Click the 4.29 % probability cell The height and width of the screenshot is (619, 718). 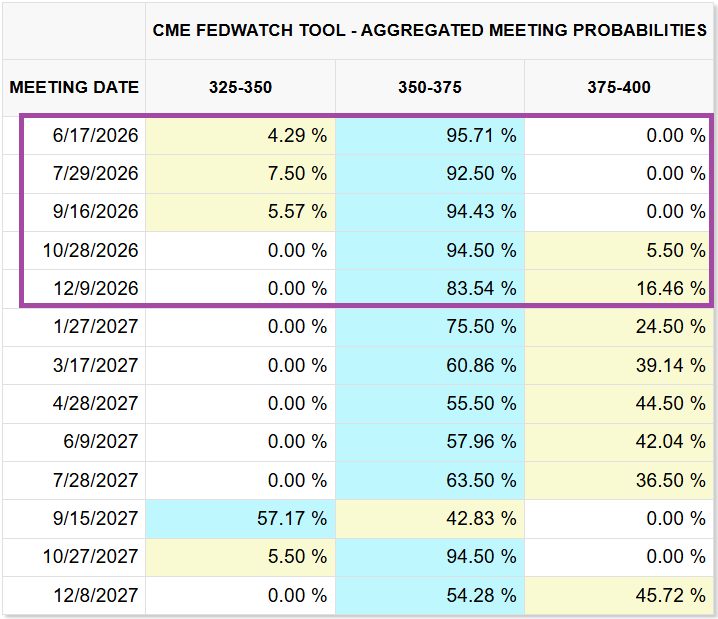pos(240,136)
